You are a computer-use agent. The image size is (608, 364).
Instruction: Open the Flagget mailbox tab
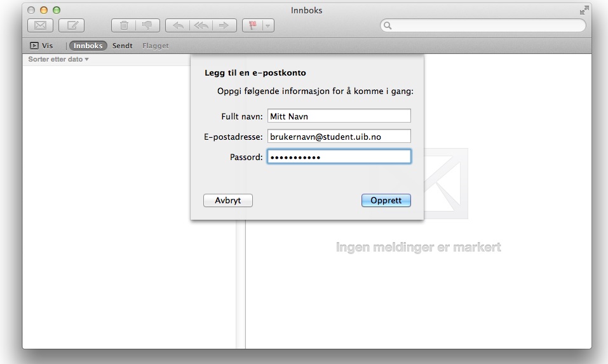click(156, 46)
